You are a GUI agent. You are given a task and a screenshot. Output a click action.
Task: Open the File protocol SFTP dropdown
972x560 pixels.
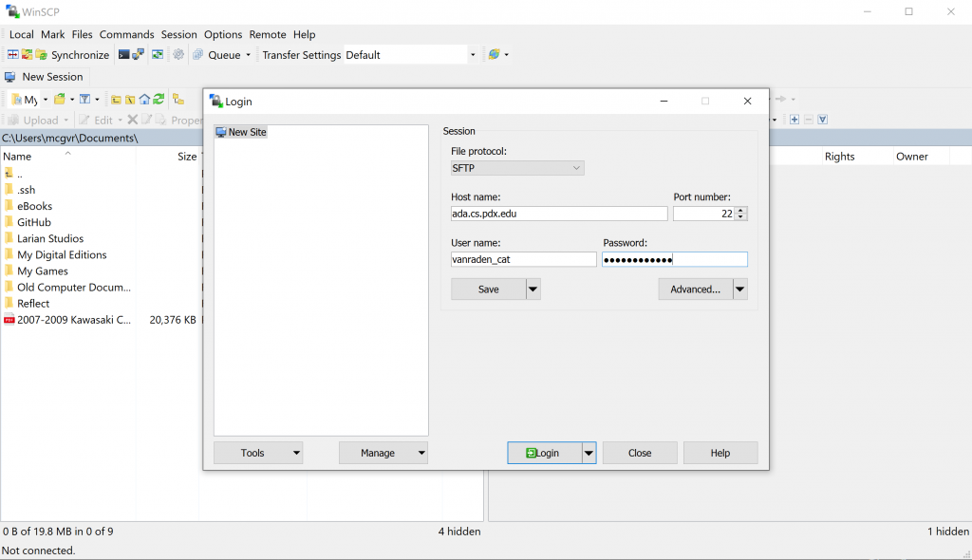coord(517,168)
